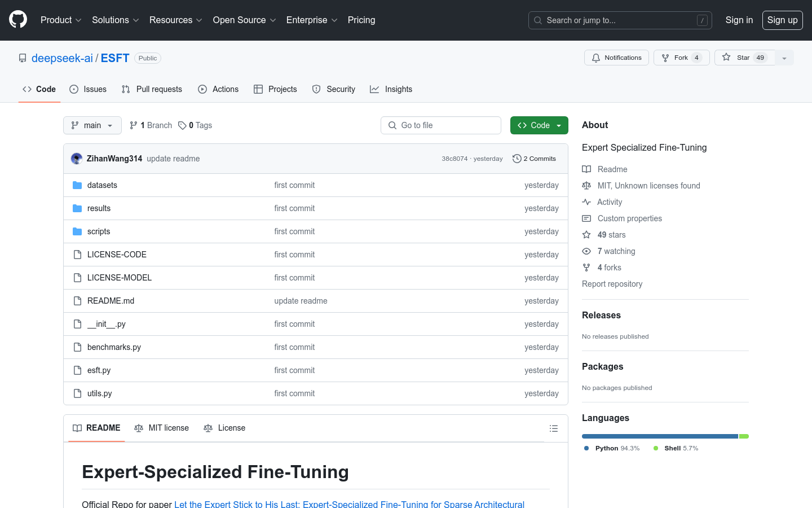The width and height of the screenshot is (812, 508).
Task: Click the branch icon beside 1 Branch
Action: (134, 125)
